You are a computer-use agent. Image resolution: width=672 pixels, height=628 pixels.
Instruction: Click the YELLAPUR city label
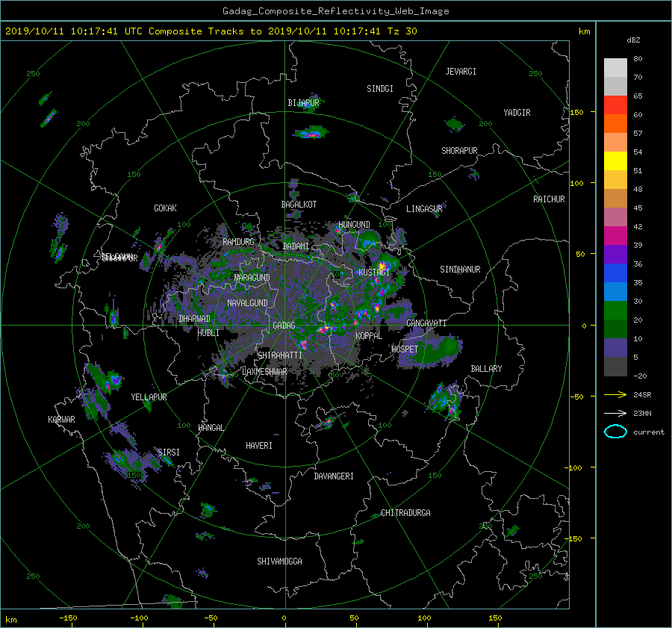pyautogui.click(x=149, y=397)
